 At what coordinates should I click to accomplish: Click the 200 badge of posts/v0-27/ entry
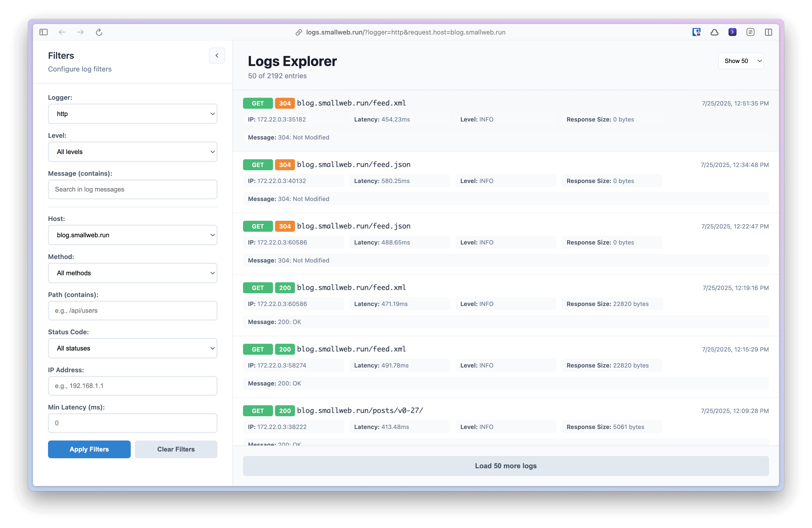[x=284, y=411]
